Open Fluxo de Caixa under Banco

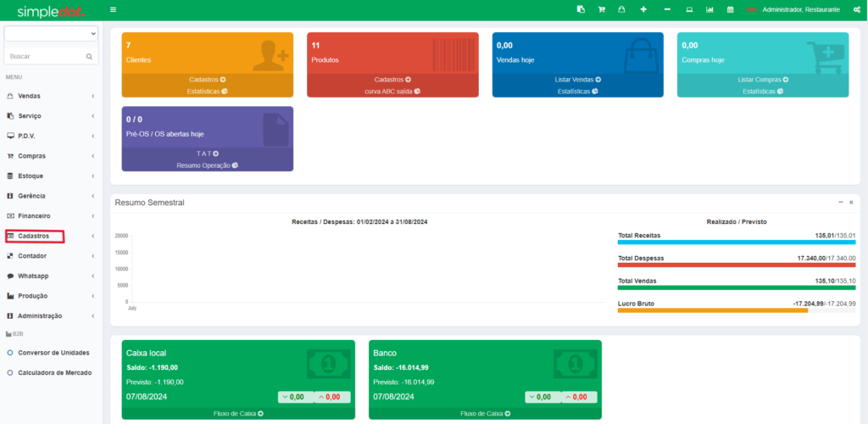[x=486, y=414]
